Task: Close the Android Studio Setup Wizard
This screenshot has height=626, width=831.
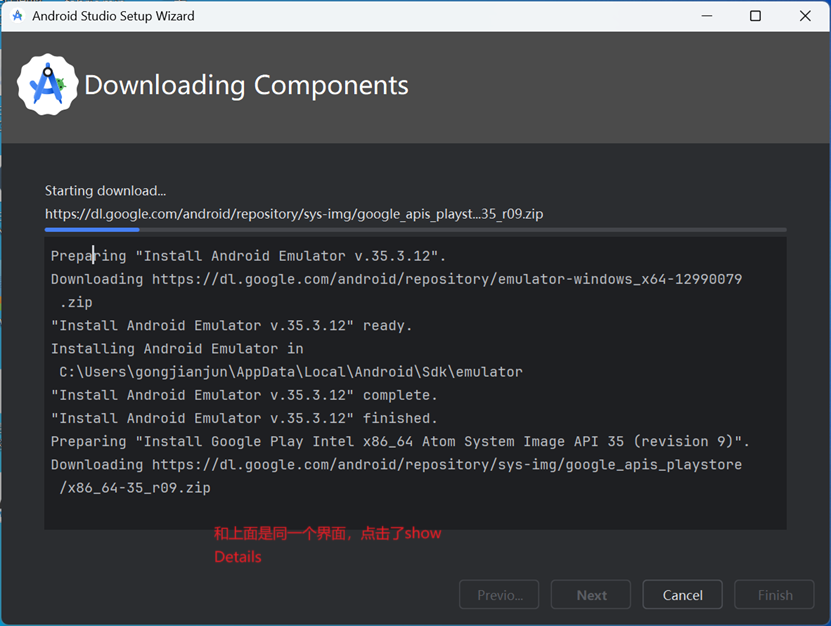Action: (x=805, y=16)
